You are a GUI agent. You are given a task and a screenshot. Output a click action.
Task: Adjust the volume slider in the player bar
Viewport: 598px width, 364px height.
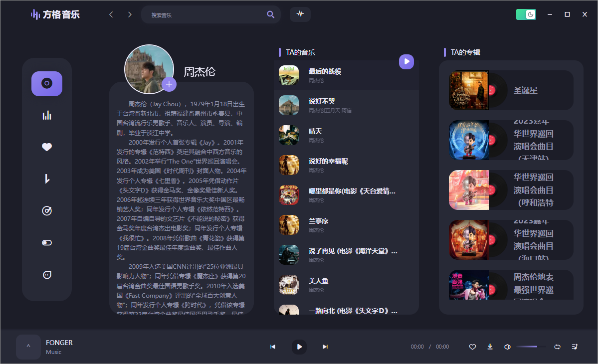pos(531,347)
